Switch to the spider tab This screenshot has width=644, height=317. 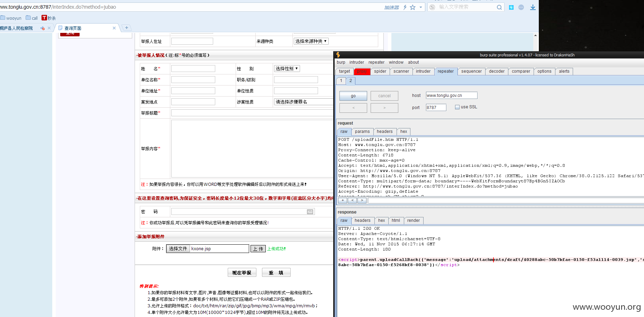[x=380, y=71]
